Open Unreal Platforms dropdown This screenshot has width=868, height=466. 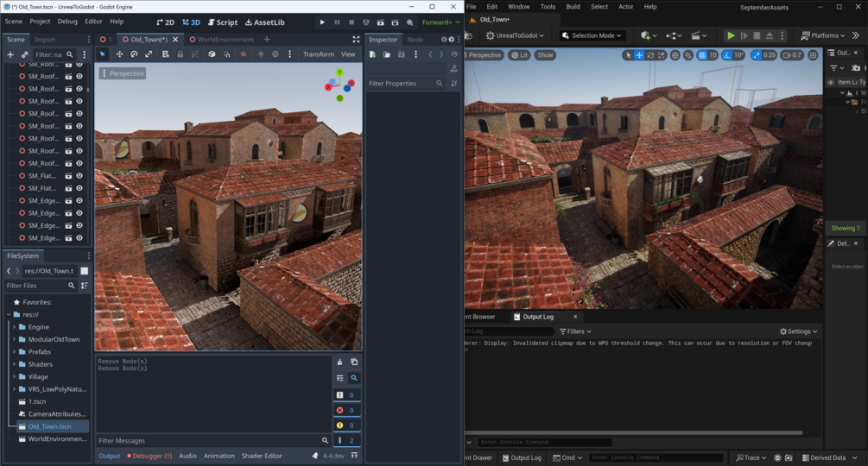[x=823, y=35]
